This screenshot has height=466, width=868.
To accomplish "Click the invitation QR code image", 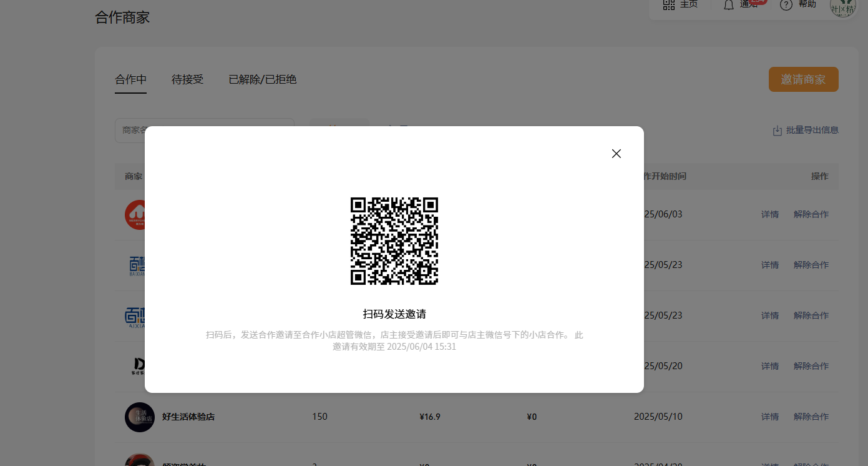I will point(394,241).
